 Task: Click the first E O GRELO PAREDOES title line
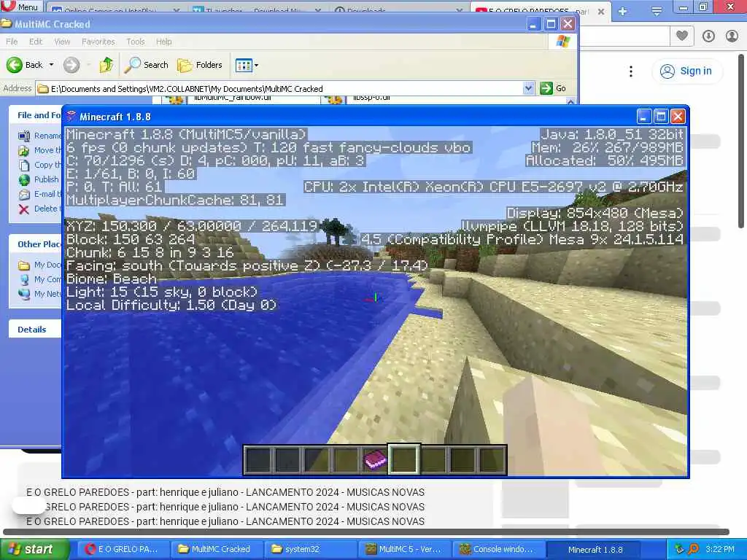pos(225,492)
